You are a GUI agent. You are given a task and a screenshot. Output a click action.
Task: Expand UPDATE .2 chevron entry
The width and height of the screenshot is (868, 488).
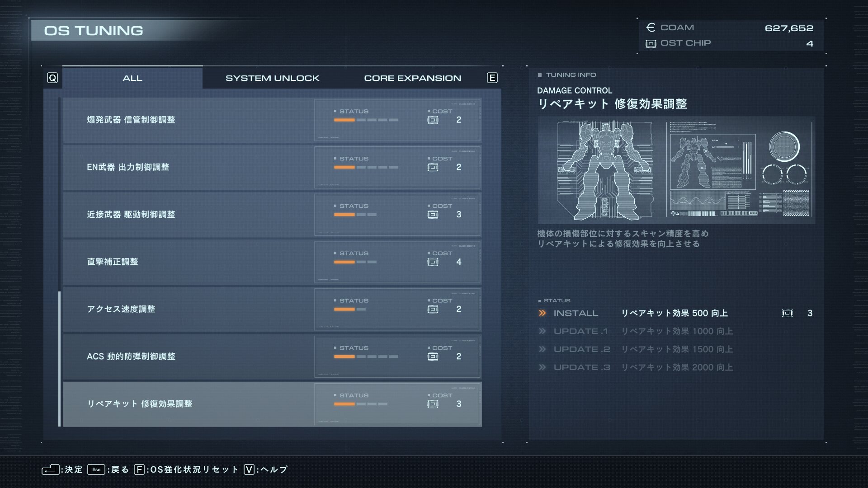(x=542, y=349)
